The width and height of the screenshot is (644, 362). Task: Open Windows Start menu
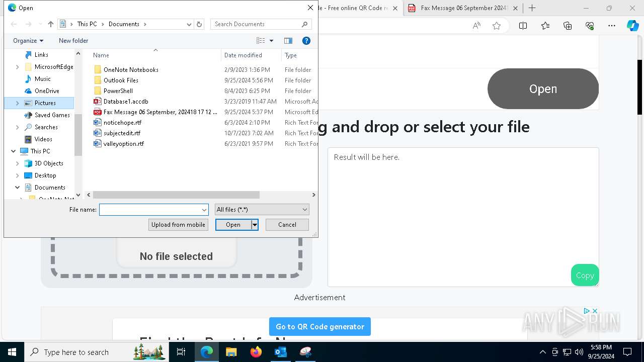coord(12,352)
